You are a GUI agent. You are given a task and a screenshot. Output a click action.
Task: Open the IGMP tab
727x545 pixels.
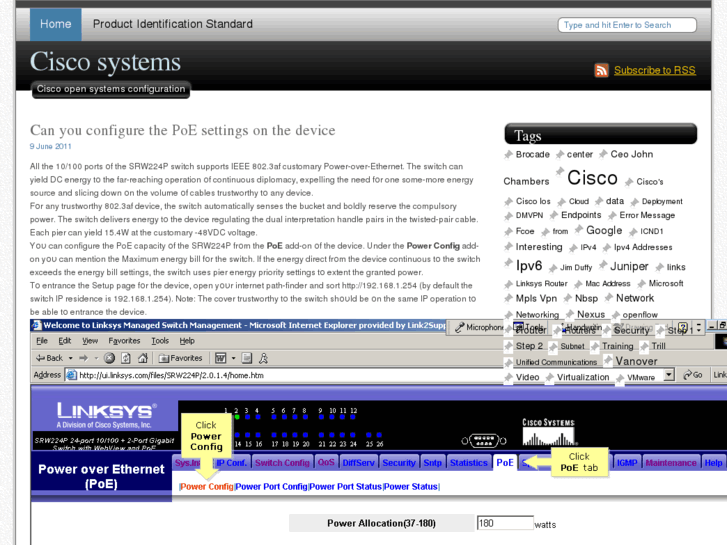click(627, 462)
